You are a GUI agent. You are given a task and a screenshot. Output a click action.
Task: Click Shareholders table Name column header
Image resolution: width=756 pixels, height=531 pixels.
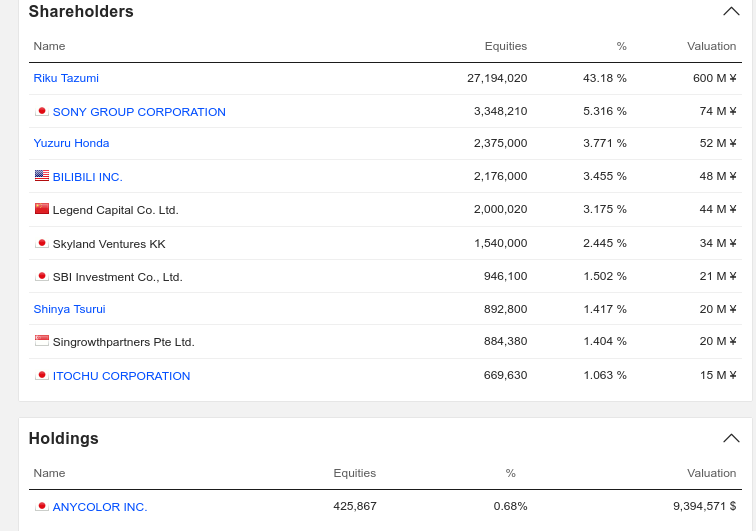(49, 46)
